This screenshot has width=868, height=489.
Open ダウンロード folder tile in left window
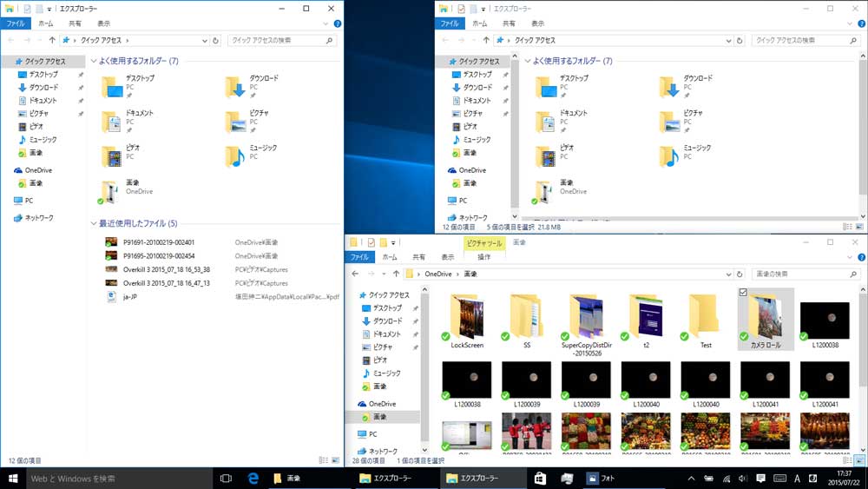tap(253, 86)
